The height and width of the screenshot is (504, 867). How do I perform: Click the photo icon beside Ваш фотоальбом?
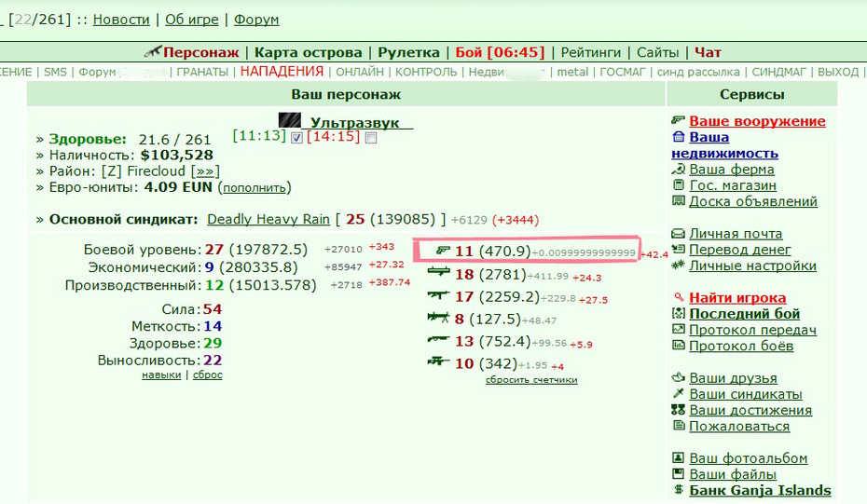pyautogui.click(x=679, y=457)
